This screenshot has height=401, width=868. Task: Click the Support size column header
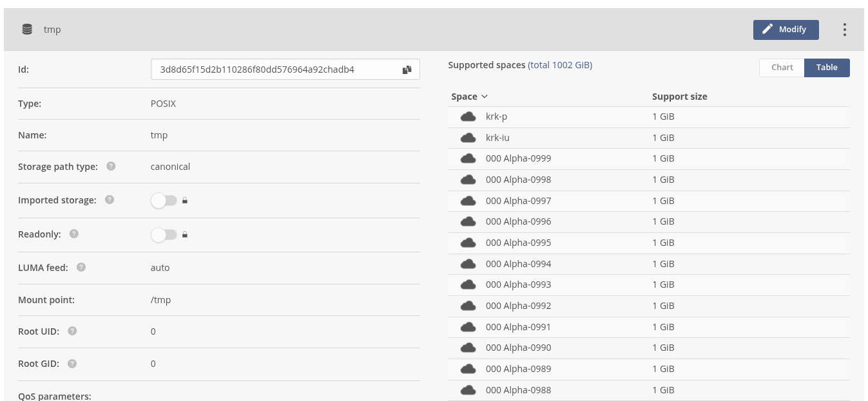[x=679, y=97]
